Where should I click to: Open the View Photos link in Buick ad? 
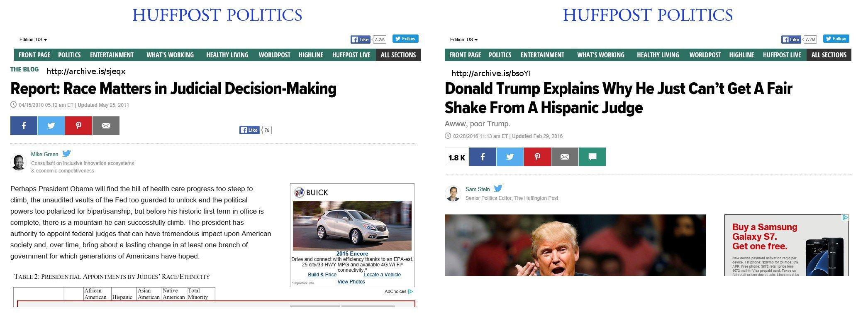[351, 282]
